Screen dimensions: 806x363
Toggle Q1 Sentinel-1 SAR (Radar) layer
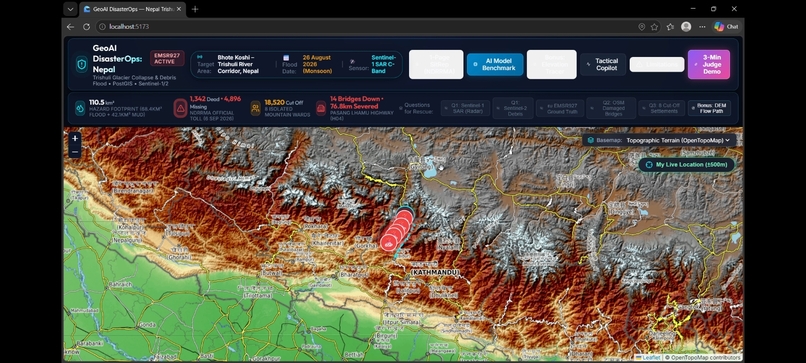(466, 108)
